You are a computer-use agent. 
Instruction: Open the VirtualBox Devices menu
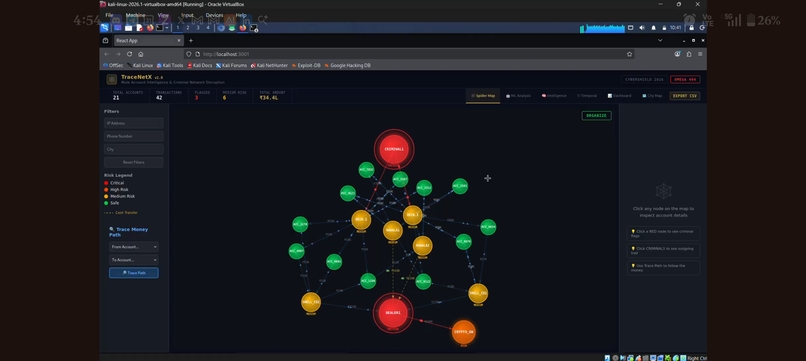[x=214, y=15]
